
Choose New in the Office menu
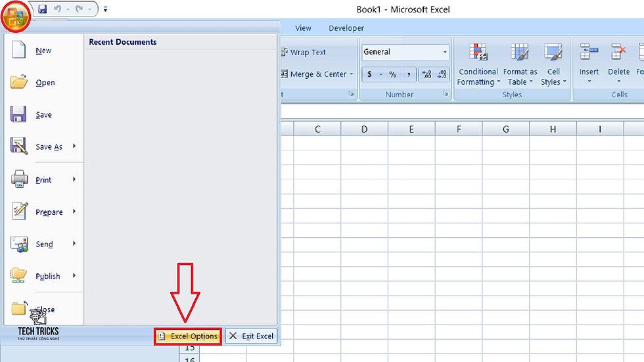43,51
